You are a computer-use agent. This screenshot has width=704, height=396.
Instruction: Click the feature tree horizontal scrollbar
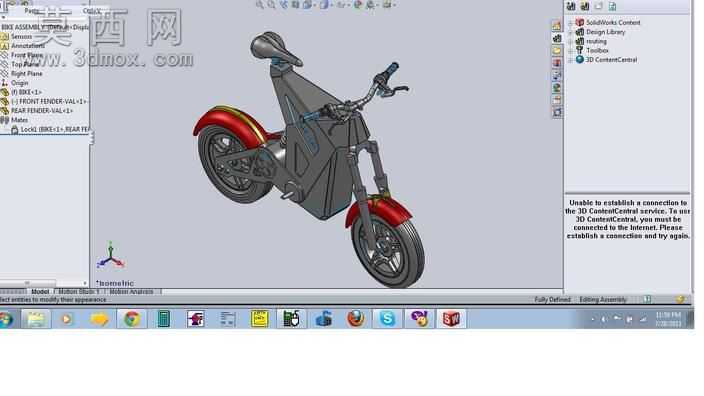tap(27, 283)
